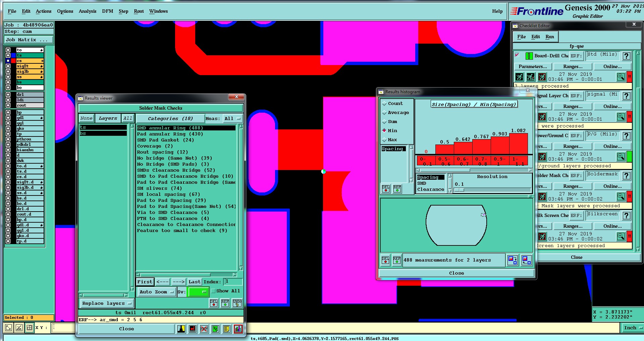Open the Replace layers dropdown
This screenshot has height=341, width=644.
click(106, 303)
